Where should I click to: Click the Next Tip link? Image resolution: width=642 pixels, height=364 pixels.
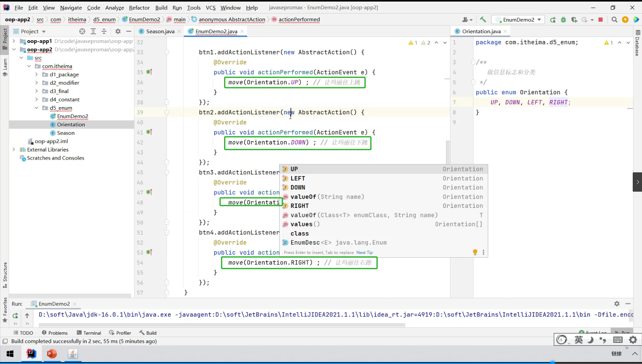click(364, 252)
